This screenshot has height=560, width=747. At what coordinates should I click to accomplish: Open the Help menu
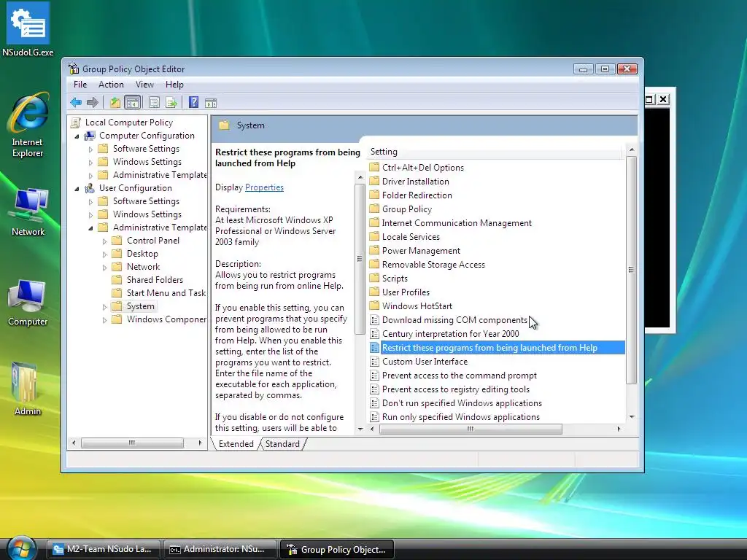tap(174, 85)
